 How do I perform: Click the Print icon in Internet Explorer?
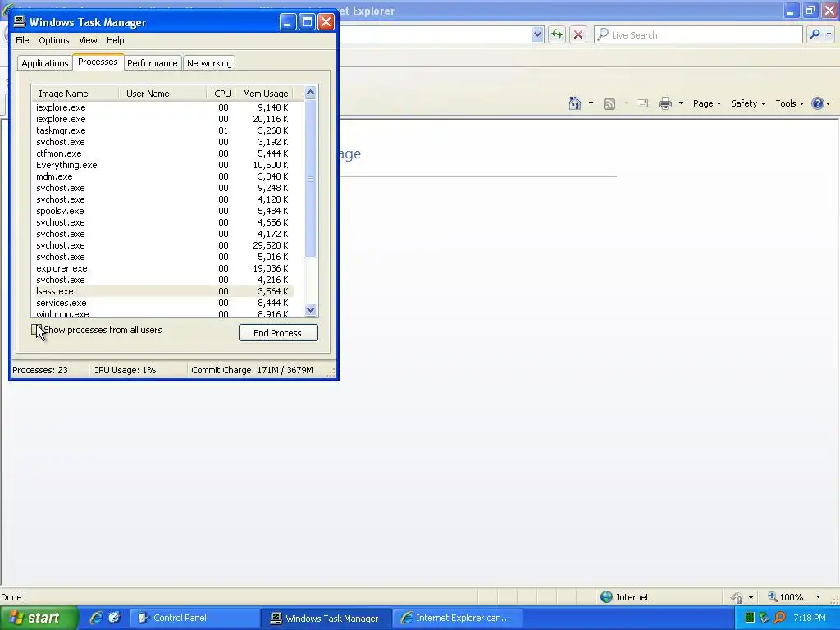[664, 103]
